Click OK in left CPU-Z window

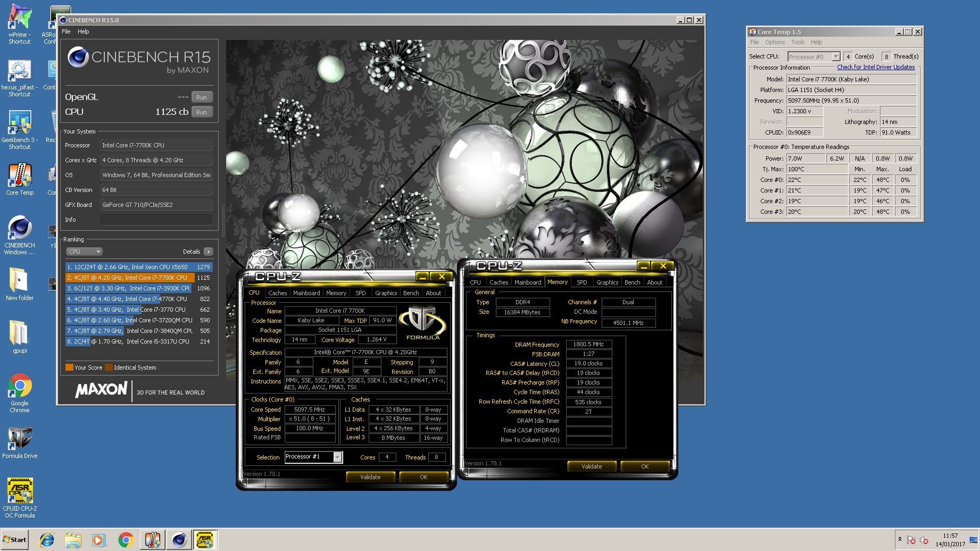[x=423, y=477]
